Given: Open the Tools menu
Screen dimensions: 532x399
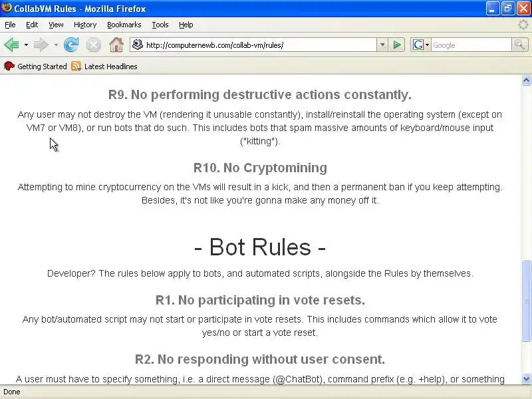Looking at the screenshot, I should point(160,25).
